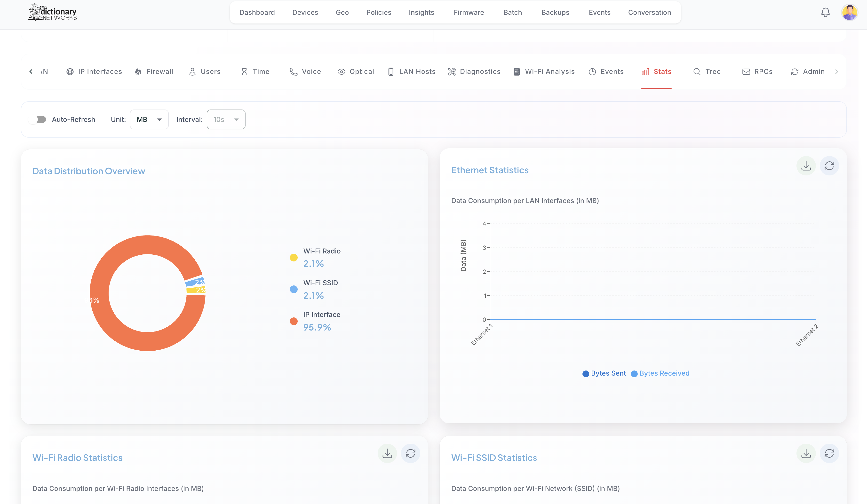Go to Firmware in top navigation
Viewport: 867px width, 504px height.
click(x=469, y=12)
